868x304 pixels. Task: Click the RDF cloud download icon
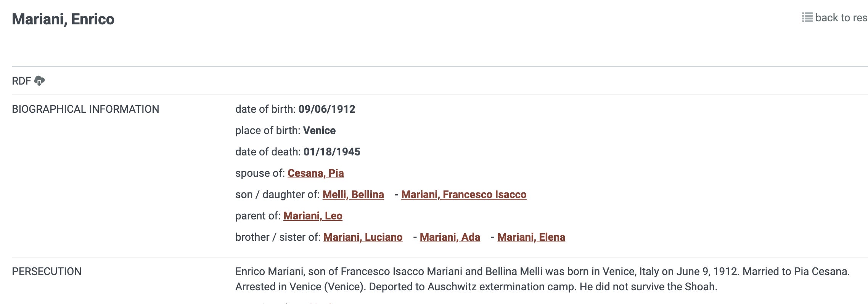click(x=39, y=81)
